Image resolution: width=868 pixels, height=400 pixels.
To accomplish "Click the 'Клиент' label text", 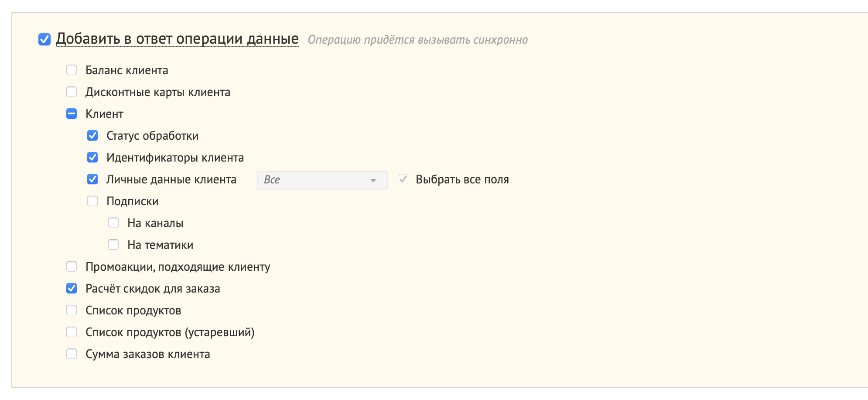I will tap(104, 114).
